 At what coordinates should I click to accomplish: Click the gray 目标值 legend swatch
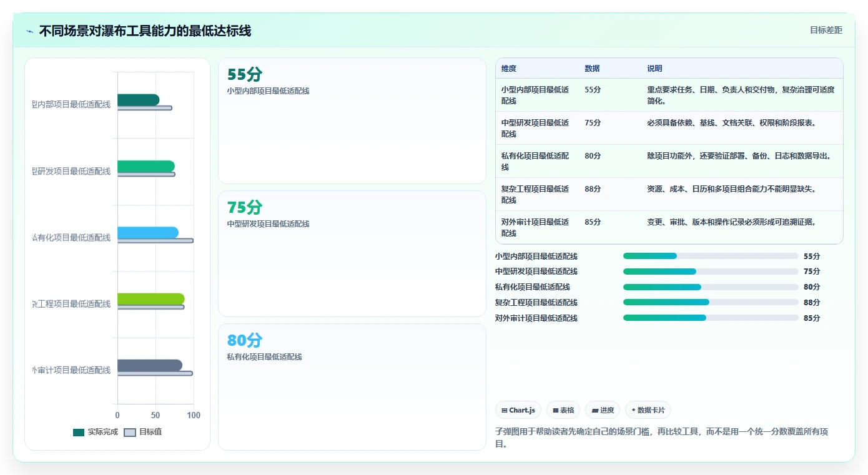(130, 432)
